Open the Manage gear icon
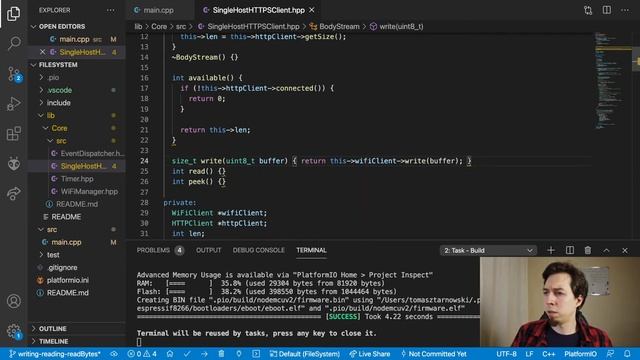 pyautogui.click(x=13, y=331)
